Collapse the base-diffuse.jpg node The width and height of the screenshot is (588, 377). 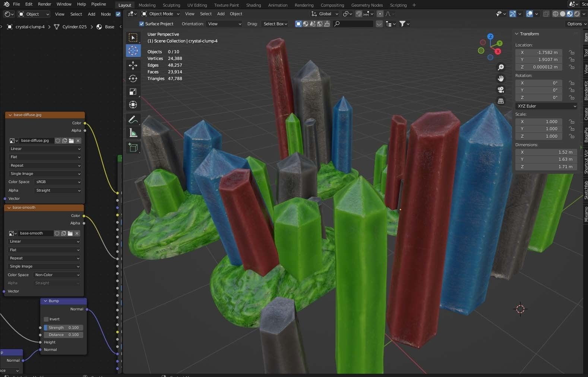(10, 115)
